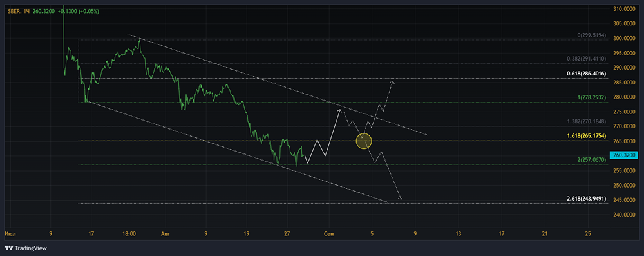Image resolution: width=644 pixels, height=256 pixels.
Task: Click the green -0.1300 (+0.05%) change value
Action: 78,11
